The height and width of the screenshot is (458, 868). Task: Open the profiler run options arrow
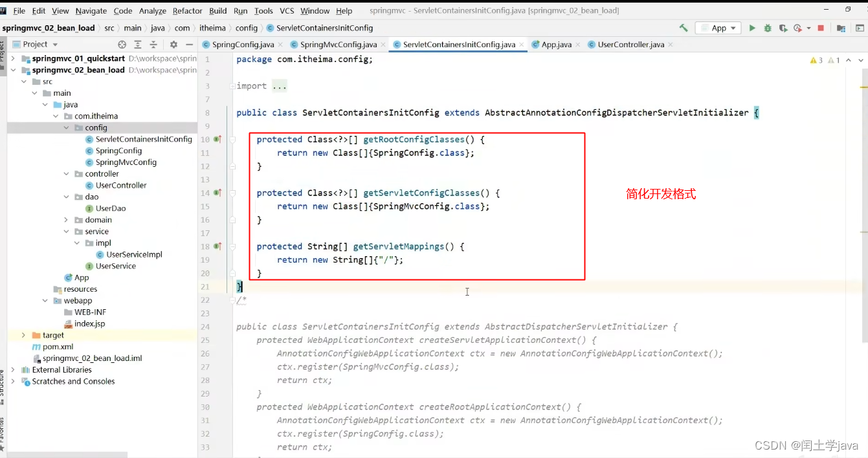click(809, 28)
